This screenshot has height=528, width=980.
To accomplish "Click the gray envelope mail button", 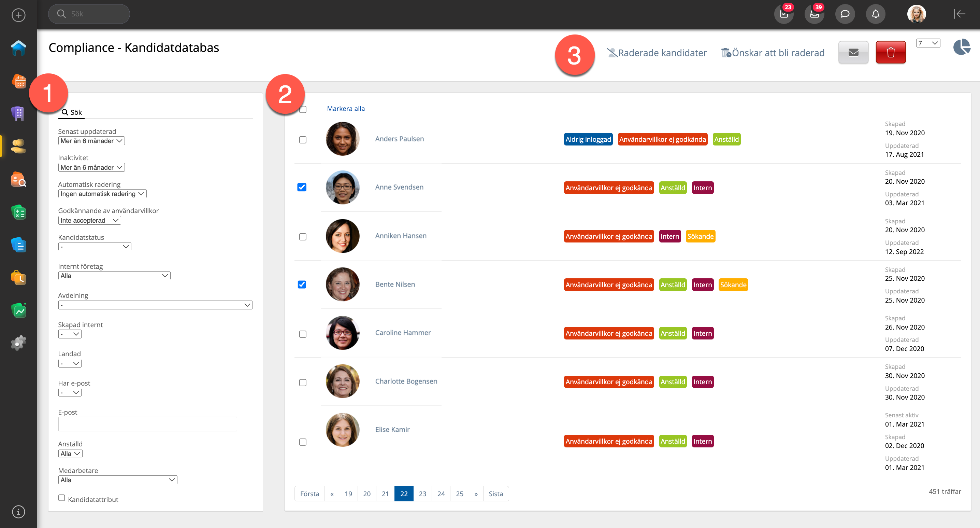I will (853, 52).
